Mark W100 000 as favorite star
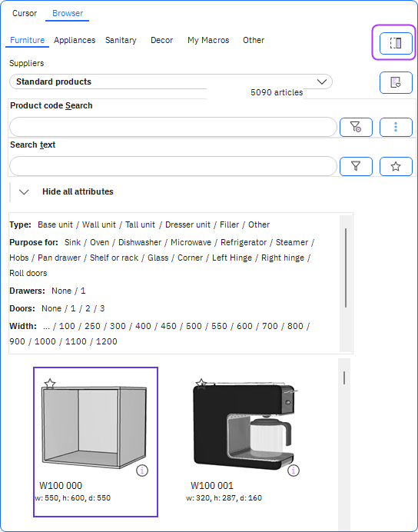This screenshot has width=418, height=532. click(50, 384)
